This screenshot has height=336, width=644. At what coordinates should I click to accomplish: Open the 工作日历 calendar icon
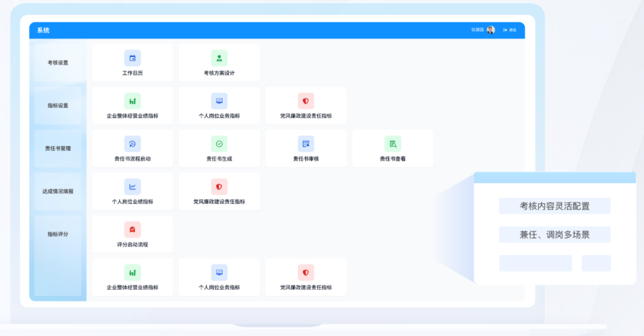pyautogui.click(x=132, y=58)
